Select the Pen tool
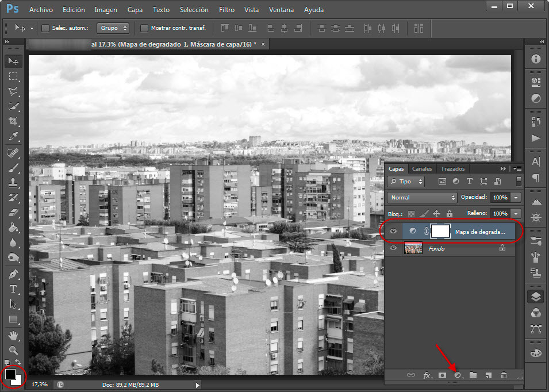Image resolution: width=549 pixels, height=392 pixels. (x=13, y=274)
